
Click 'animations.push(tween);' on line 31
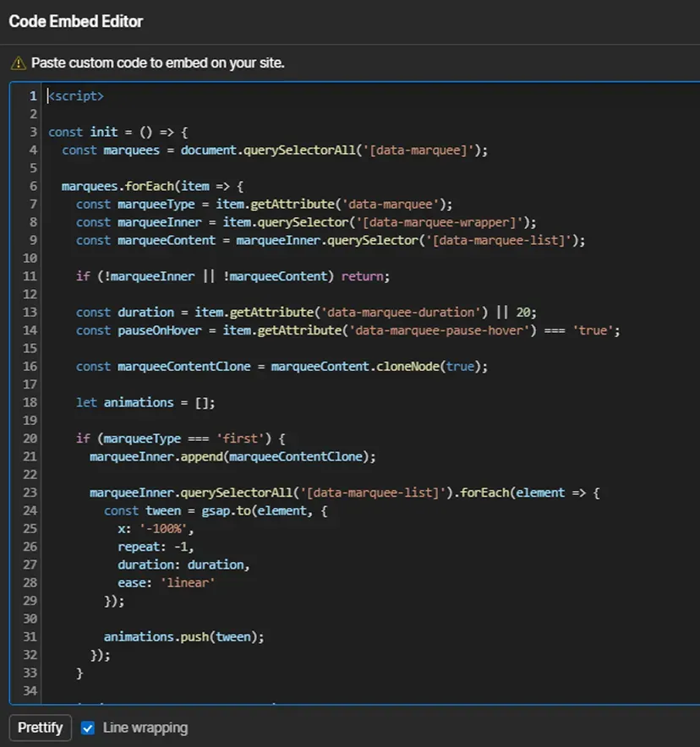pos(184,637)
